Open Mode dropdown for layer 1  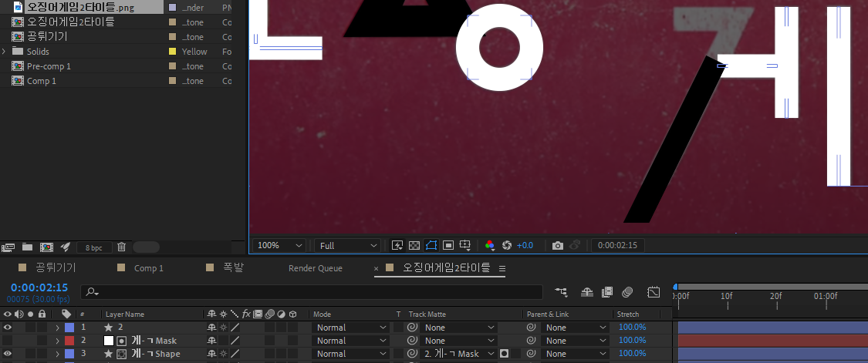click(351, 328)
